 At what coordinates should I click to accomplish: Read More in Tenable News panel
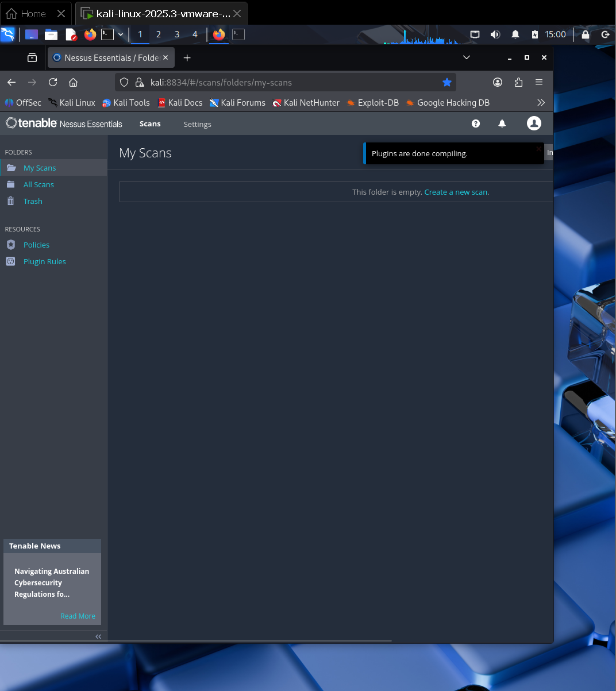click(78, 616)
